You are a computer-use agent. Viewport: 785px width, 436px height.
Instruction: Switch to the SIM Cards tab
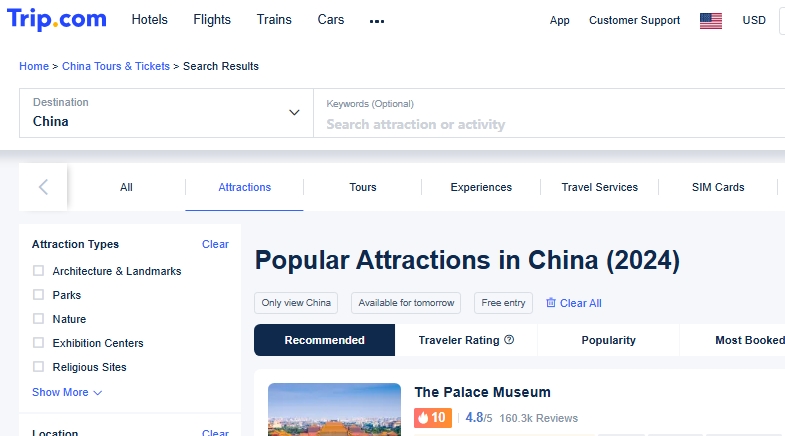pyautogui.click(x=718, y=187)
